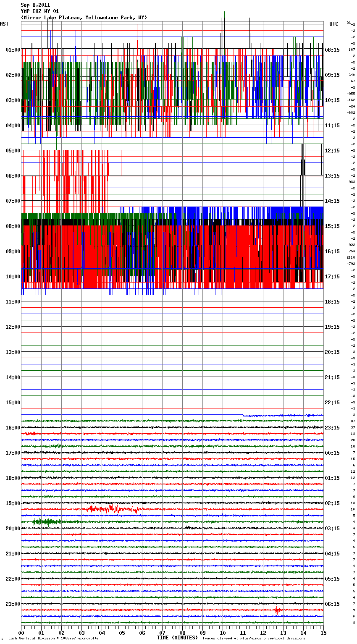Pick the '02:15' UTC time label
Image resolution: width=357 pixels, height=644 pixels.
[332, 503]
